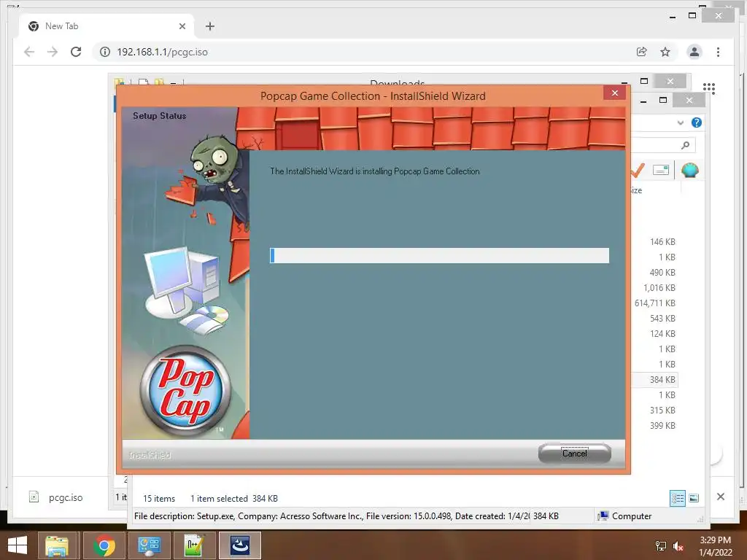Open the Google apps grid

tap(709, 87)
